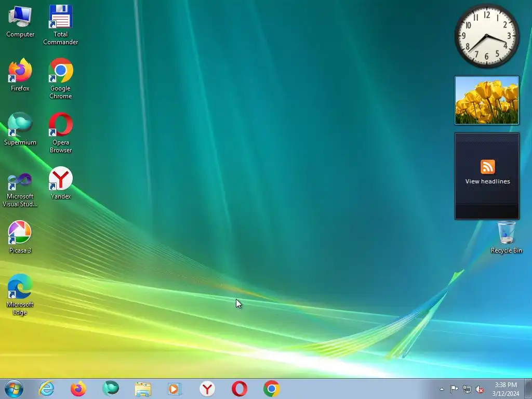Launch Yandex browser from the taskbar
Viewport: 532px width, 399px height.
click(207, 389)
